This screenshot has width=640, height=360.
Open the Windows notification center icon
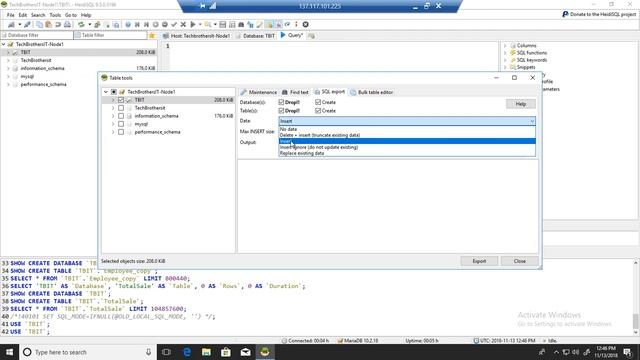coord(628,352)
